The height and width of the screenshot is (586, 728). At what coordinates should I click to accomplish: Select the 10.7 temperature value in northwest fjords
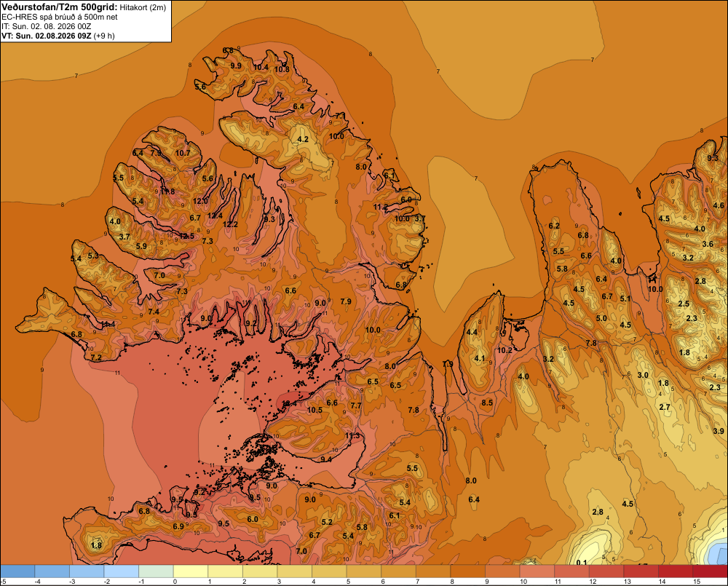pyautogui.click(x=183, y=153)
